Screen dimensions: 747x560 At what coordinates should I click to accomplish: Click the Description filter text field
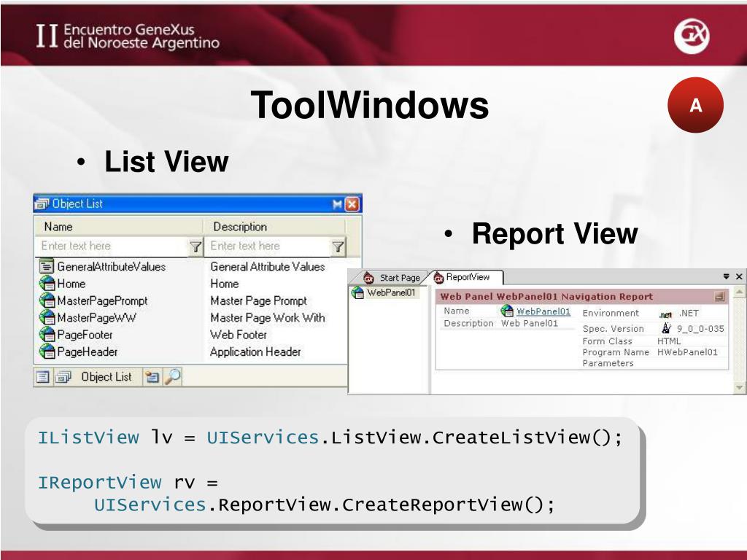(268, 246)
